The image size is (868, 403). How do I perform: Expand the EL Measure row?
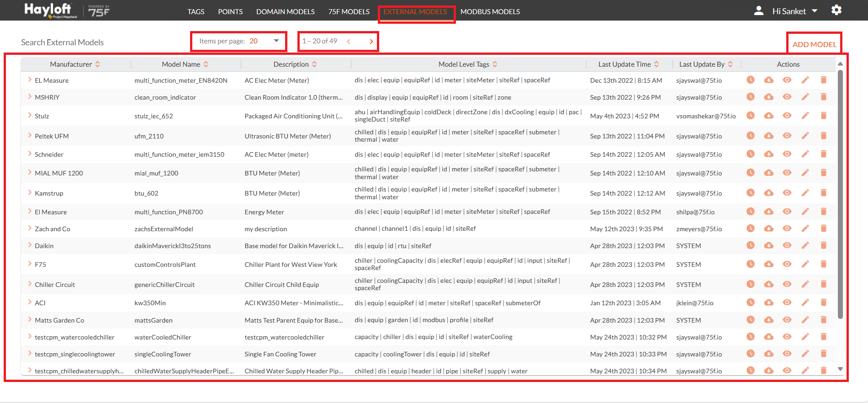click(x=30, y=80)
